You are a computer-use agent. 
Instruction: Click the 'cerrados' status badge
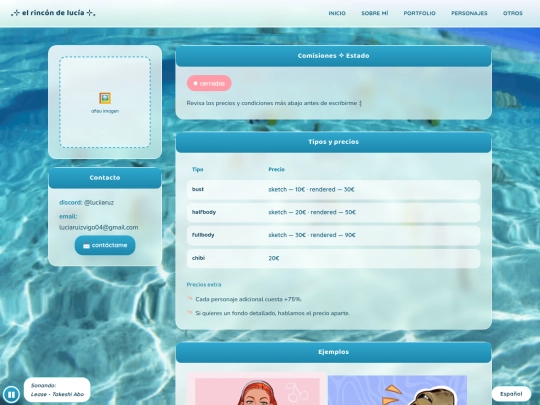(209, 83)
